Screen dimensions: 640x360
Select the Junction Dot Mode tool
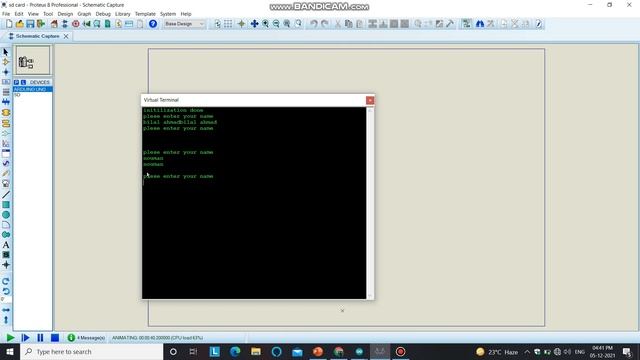coord(6,72)
